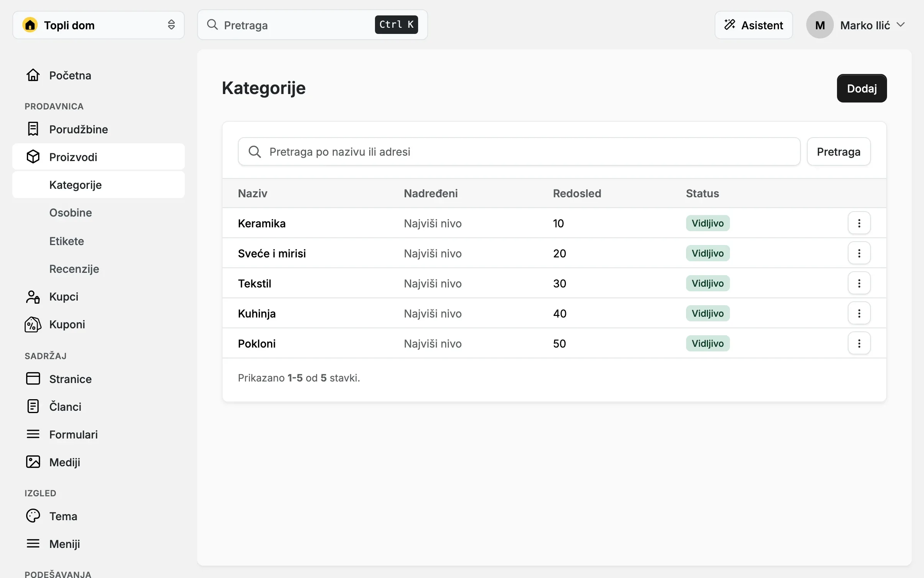Open the Početna home icon
This screenshot has width=924, height=578.
point(33,75)
